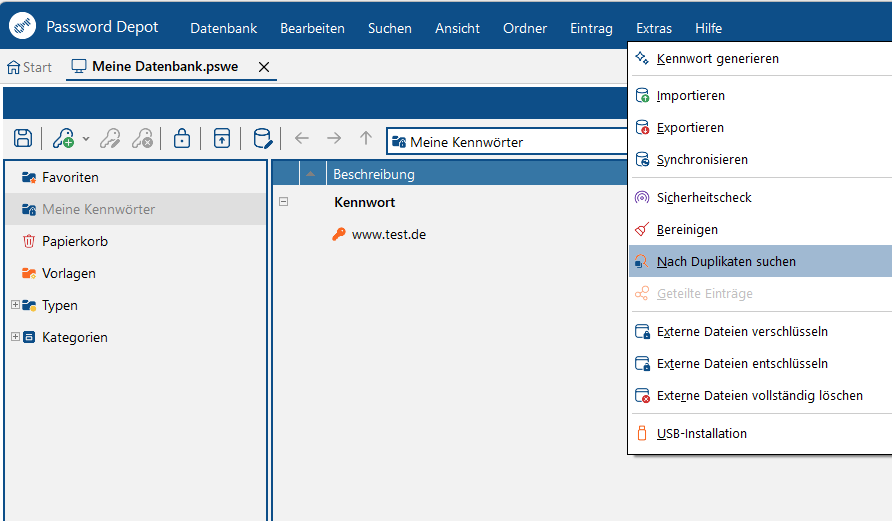Close the Meine Datenbank.pswe tab
This screenshot has width=892, height=521.
tap(264, 67)
